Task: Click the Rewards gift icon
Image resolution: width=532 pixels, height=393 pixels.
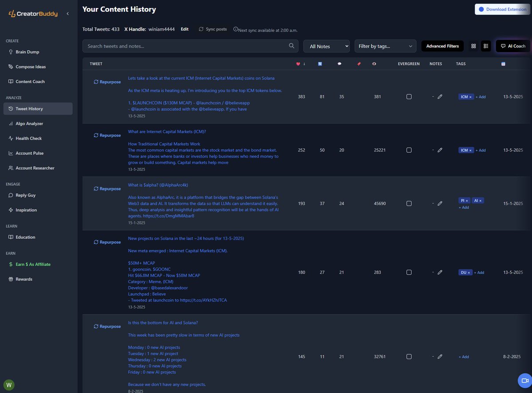Action: [11, 279]
